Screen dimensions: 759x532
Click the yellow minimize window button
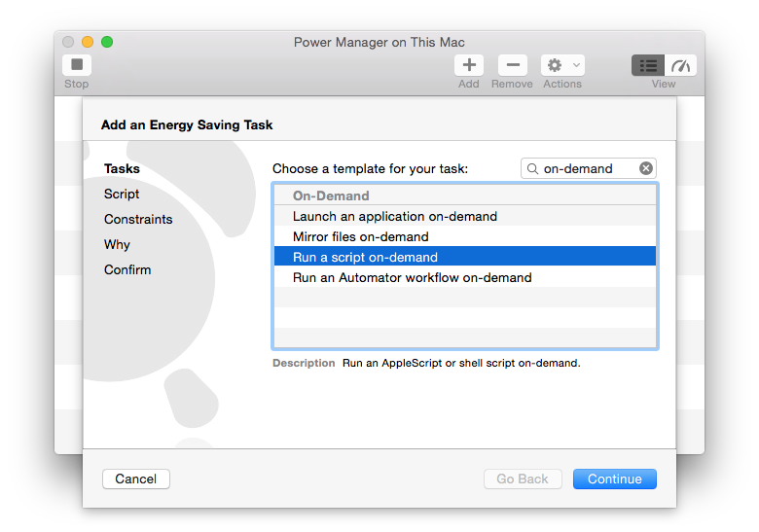pos(88,42)
